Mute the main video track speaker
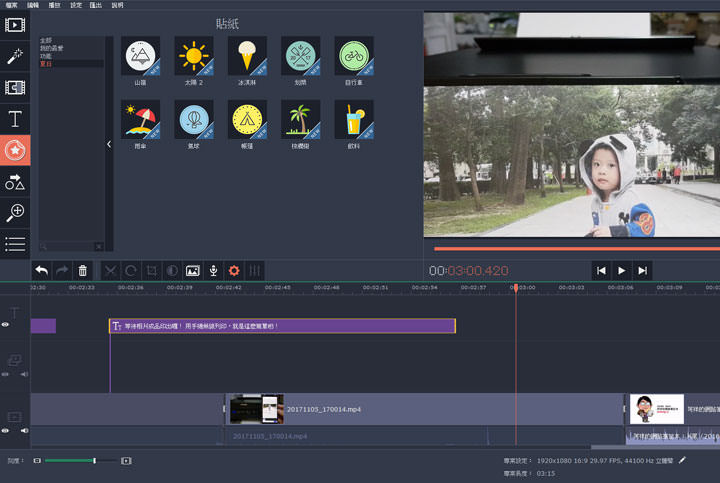The width and height of the screenshot is (720, 483). (x=24, y=431)
